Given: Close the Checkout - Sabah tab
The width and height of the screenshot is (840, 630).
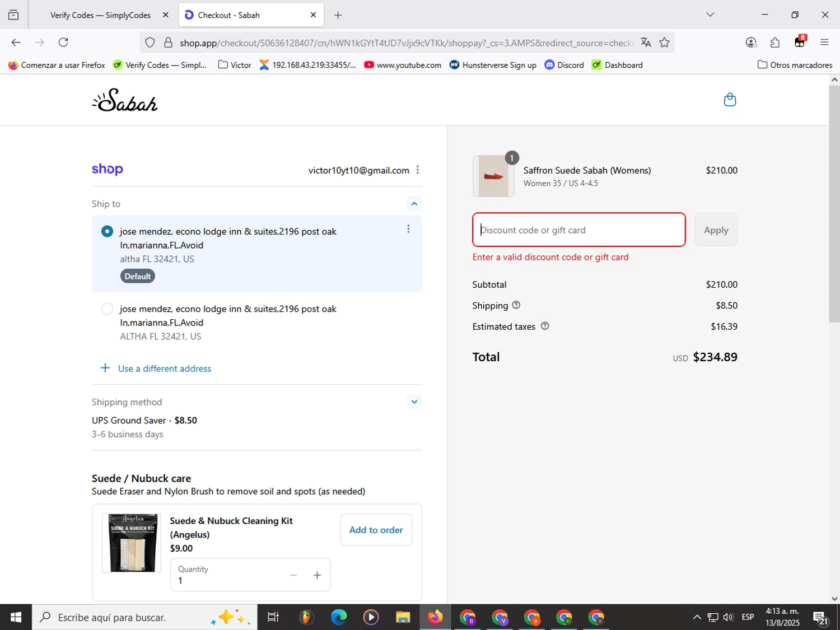Looking at the screenshot, I should click(313, 15).
